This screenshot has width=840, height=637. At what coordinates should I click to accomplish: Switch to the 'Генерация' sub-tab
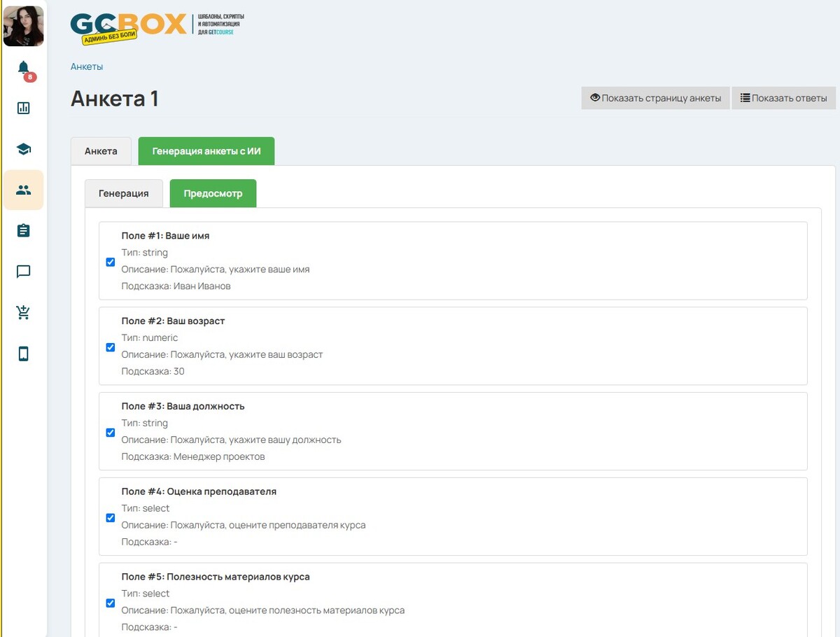pos(123,194)
